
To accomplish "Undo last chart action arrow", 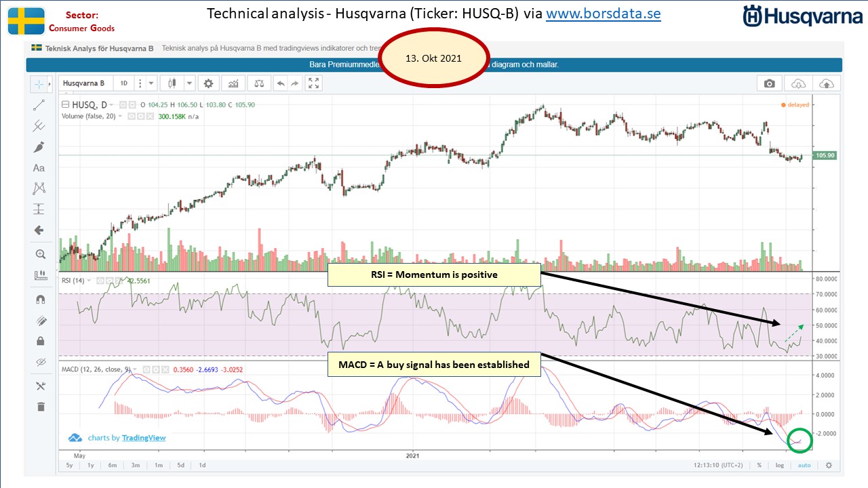I will [280, 83].
